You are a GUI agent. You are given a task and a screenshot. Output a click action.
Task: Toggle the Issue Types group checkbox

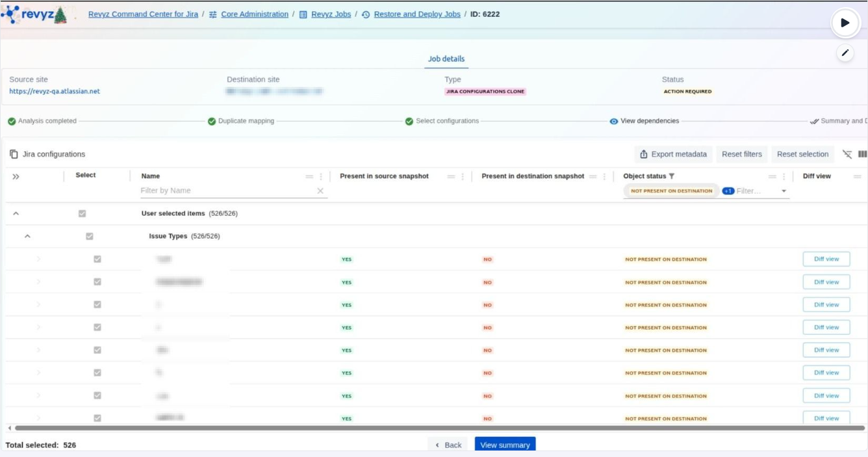[x=90, y=236]
